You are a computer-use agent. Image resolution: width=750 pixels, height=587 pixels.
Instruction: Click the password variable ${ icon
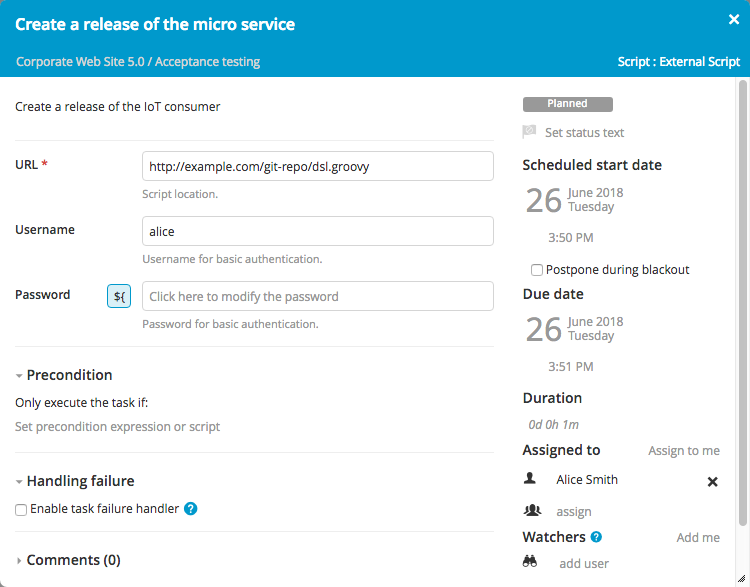tap(119, 296)
